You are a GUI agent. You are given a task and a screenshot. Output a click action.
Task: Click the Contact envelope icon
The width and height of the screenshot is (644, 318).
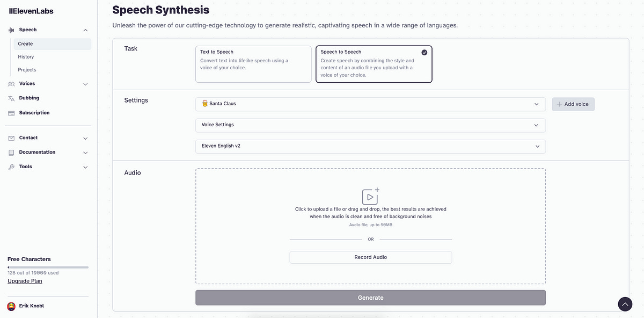click(x=11, y=138)
